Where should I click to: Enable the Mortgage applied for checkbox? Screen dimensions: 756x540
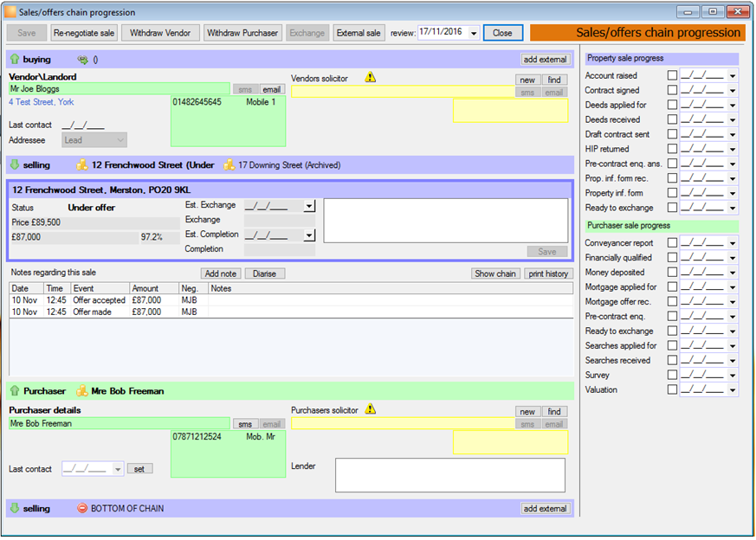click(672, 286)
